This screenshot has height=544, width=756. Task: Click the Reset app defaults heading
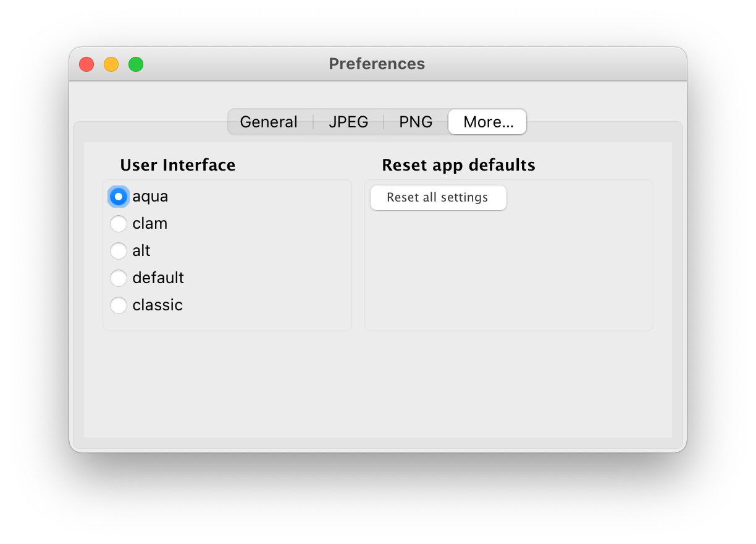458,165
